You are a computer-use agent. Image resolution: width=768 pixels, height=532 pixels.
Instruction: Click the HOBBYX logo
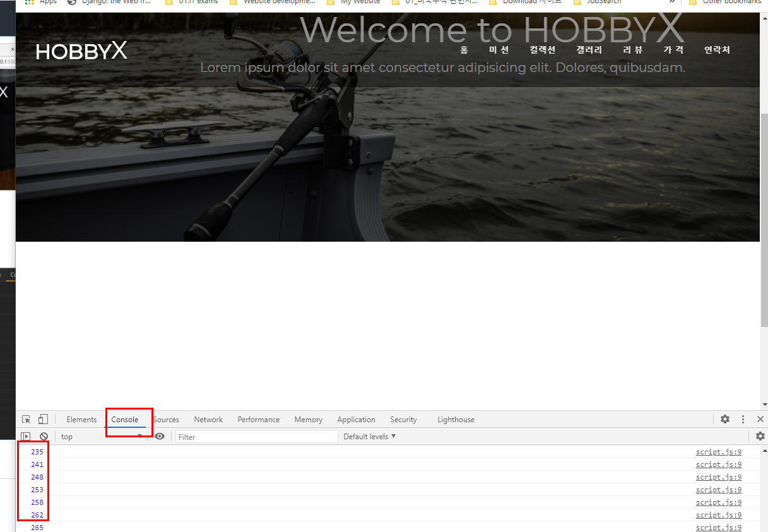click(82, 51)
